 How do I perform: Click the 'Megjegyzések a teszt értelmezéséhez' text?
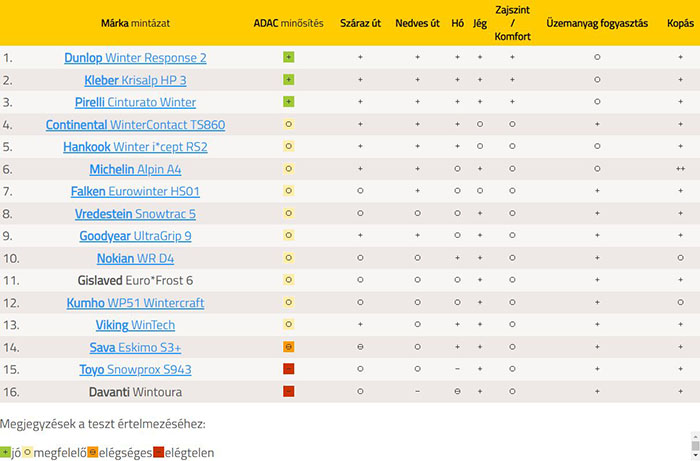point(103,424)
